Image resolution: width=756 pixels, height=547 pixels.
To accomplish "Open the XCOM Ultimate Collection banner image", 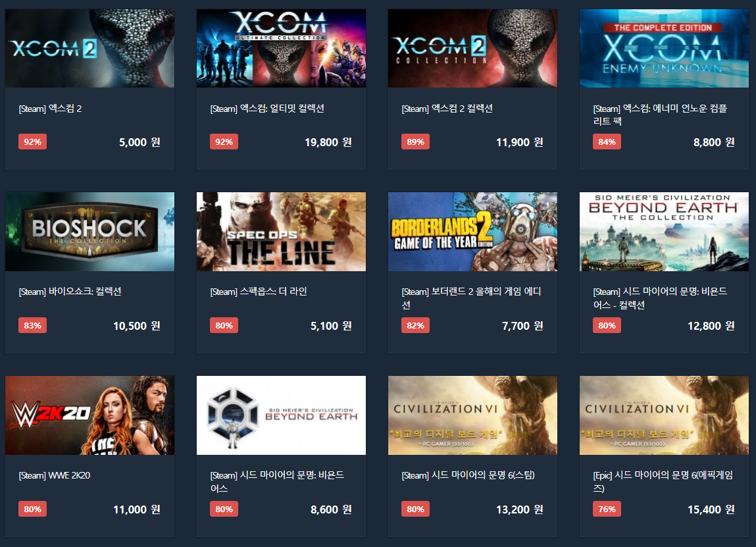I will tap(281, 48).
